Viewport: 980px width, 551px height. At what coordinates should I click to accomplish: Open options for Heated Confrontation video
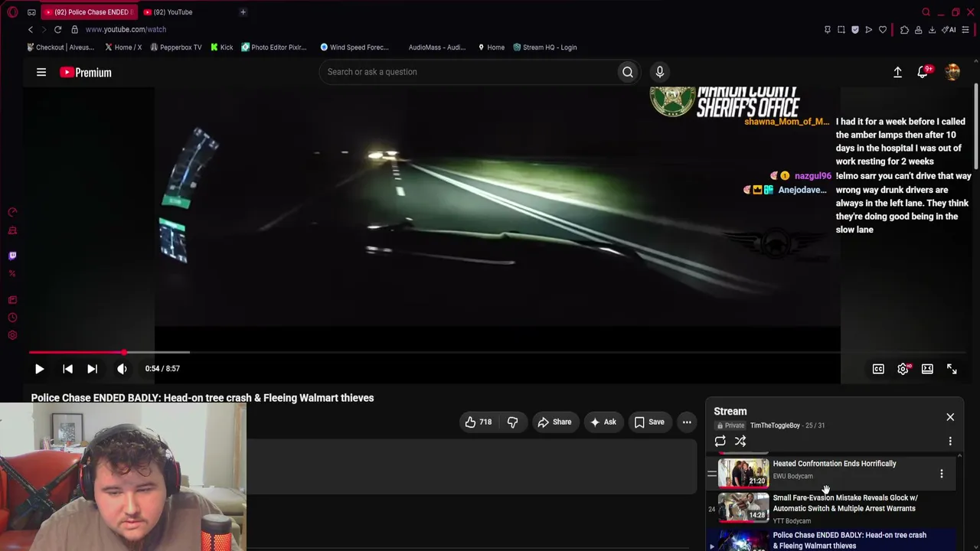(x=942, y=474)
